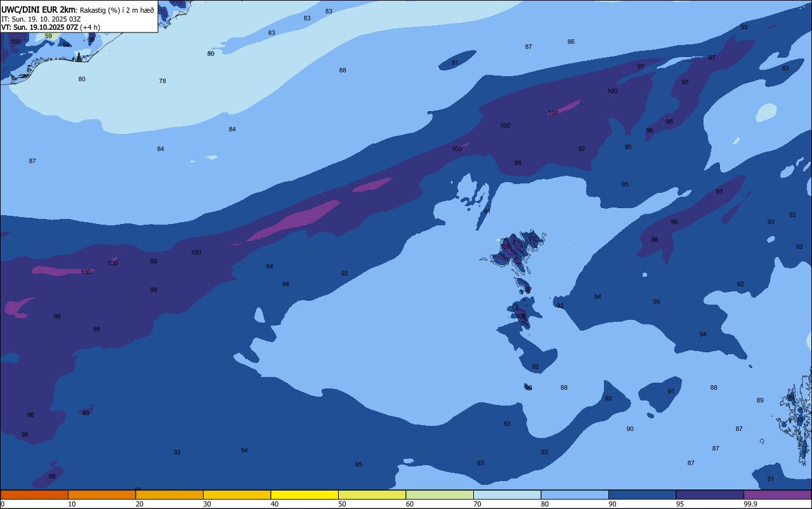Click the 'UWC/DINI EUR 2km' title text
This screenshot has height=509, width=812.
(39, 10)
